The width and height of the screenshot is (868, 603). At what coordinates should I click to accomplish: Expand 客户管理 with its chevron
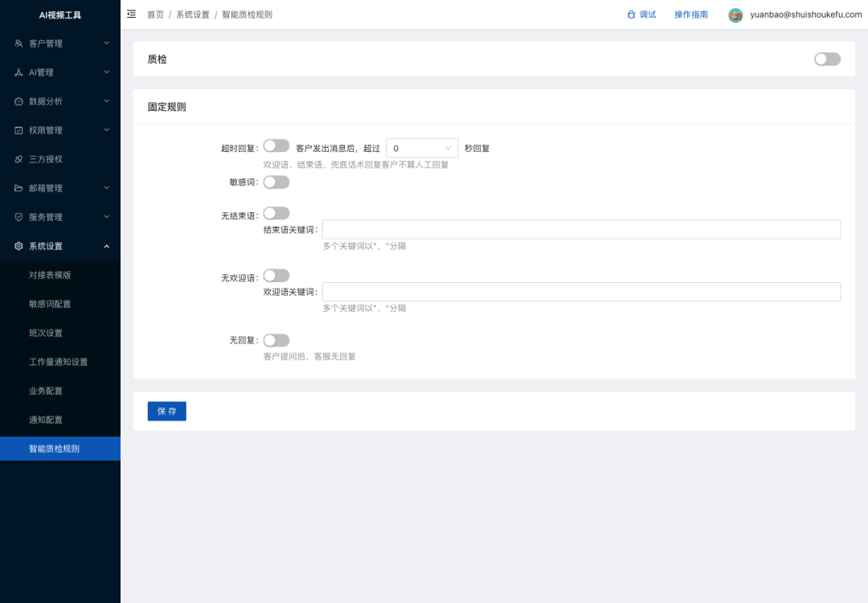pos(107,43)
